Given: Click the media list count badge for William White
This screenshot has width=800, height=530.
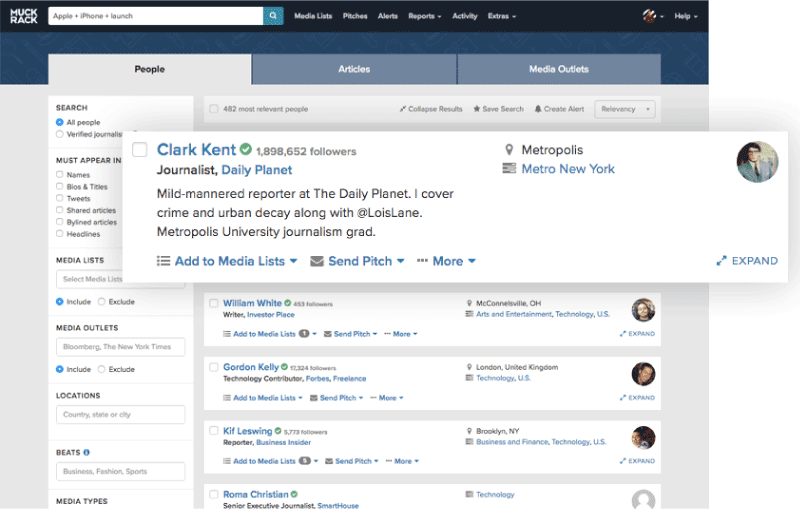Looking at the screenshot, I should click(x=304, y=334).
